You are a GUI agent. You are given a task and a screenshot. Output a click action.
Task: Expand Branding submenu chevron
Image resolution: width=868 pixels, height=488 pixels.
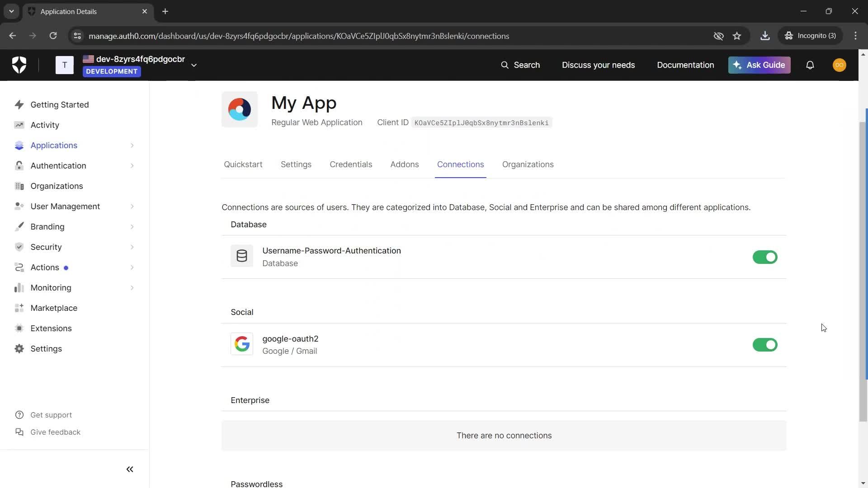tap(132, 227)
